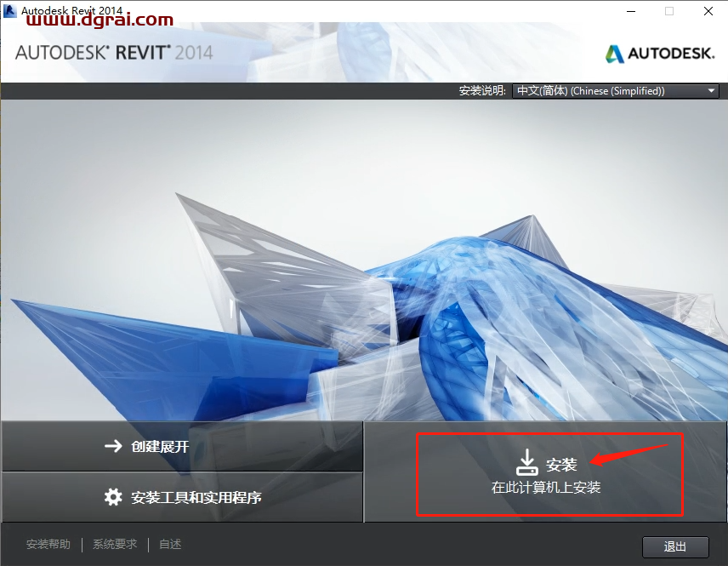Open the 安装帮助 link
This screenshot has height=566, width=728.
pyautogui.click(x=48, y=544)
